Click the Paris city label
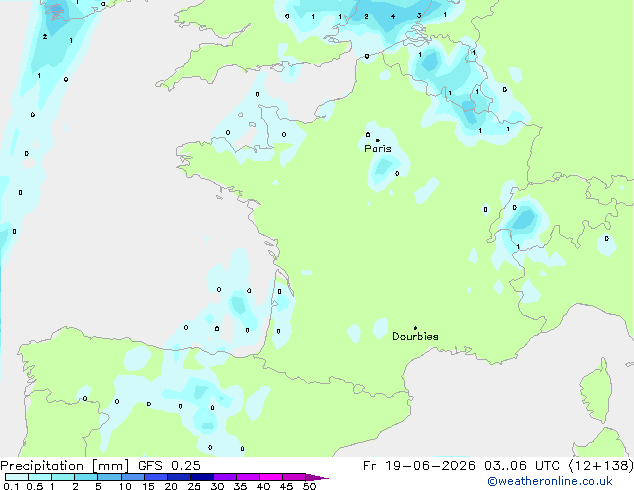 pos(378,149)
